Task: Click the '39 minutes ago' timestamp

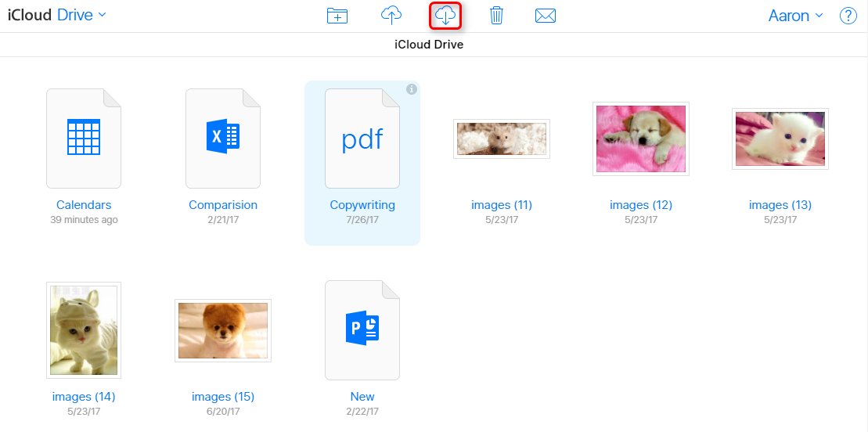Action: click(x=84, y=220)
